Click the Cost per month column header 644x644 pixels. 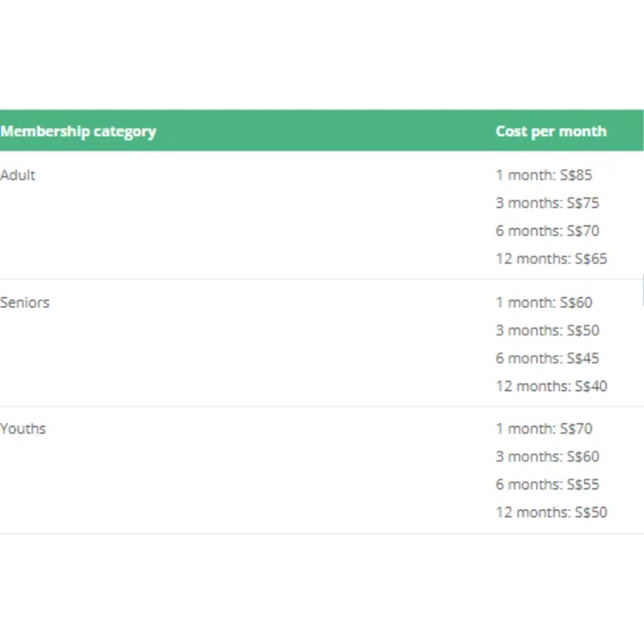(550, 131)
